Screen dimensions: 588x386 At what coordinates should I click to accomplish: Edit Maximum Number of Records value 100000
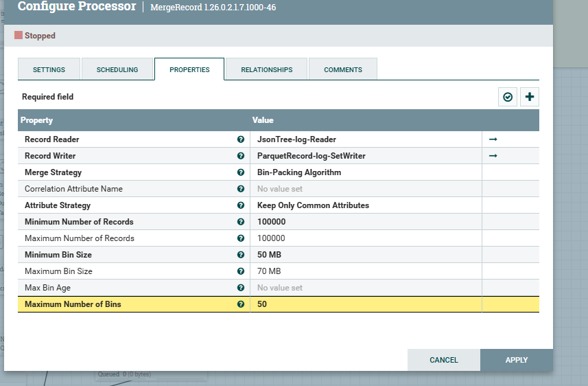point(366,238)
